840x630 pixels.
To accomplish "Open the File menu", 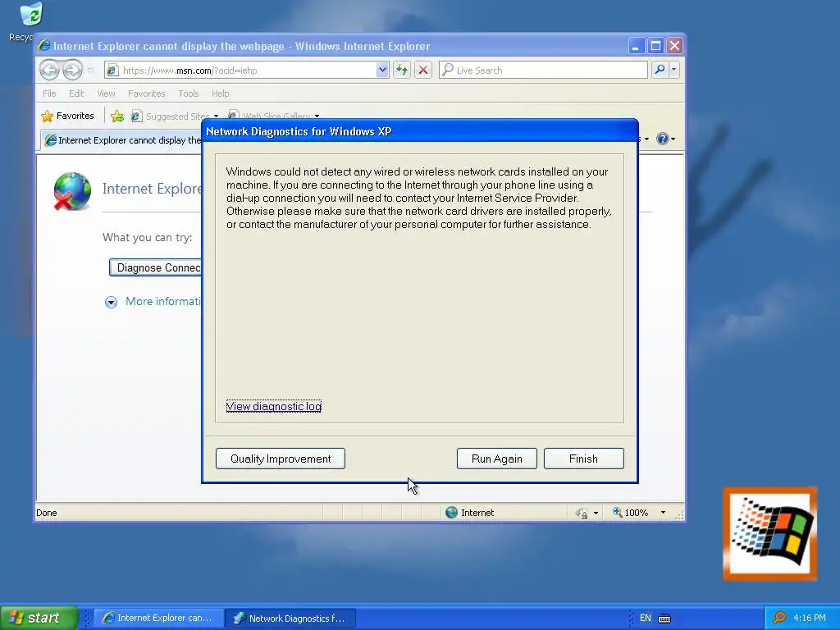I will (x=49, y=94).
